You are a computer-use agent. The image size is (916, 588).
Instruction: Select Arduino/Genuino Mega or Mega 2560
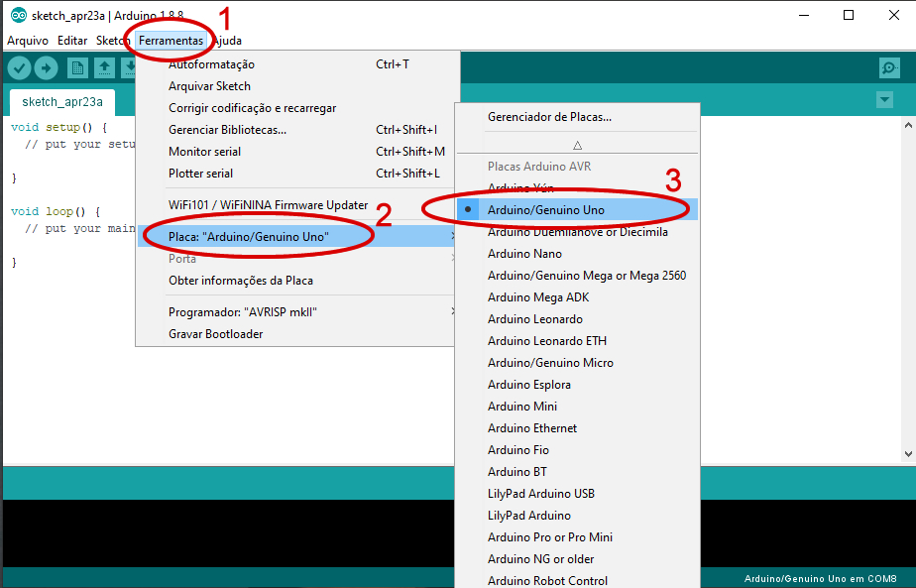click(x=577, y=276)
